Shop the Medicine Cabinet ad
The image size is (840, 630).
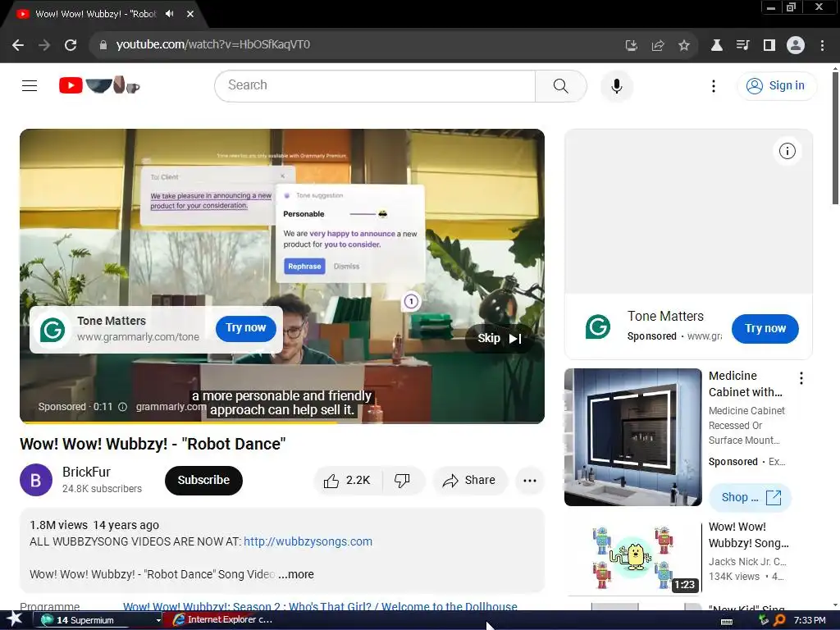[x=750, y=498]
